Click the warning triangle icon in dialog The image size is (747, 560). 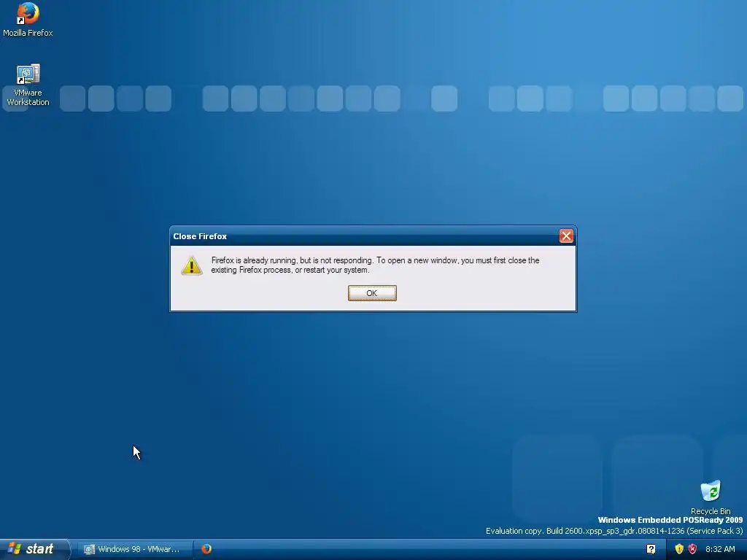(192, 265)
